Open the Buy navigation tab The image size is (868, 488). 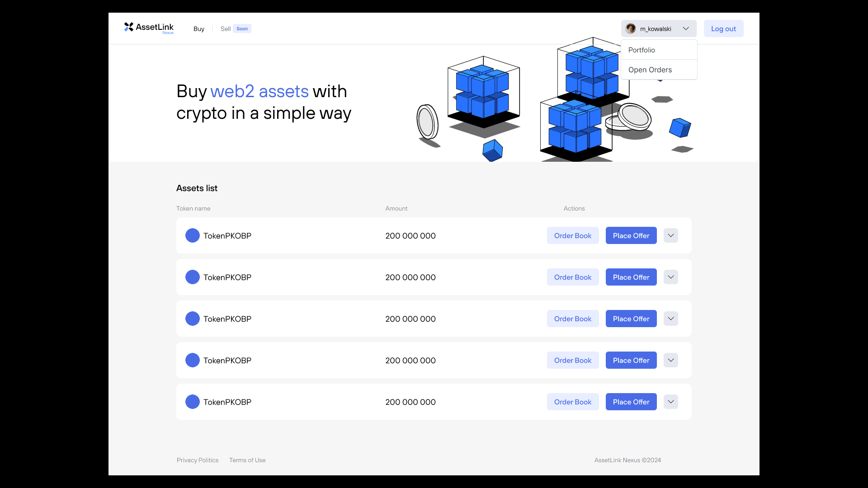click(199, 28)
